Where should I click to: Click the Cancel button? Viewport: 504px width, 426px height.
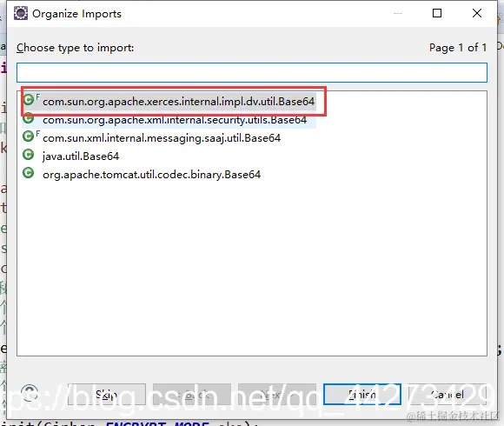coord(448,394)
